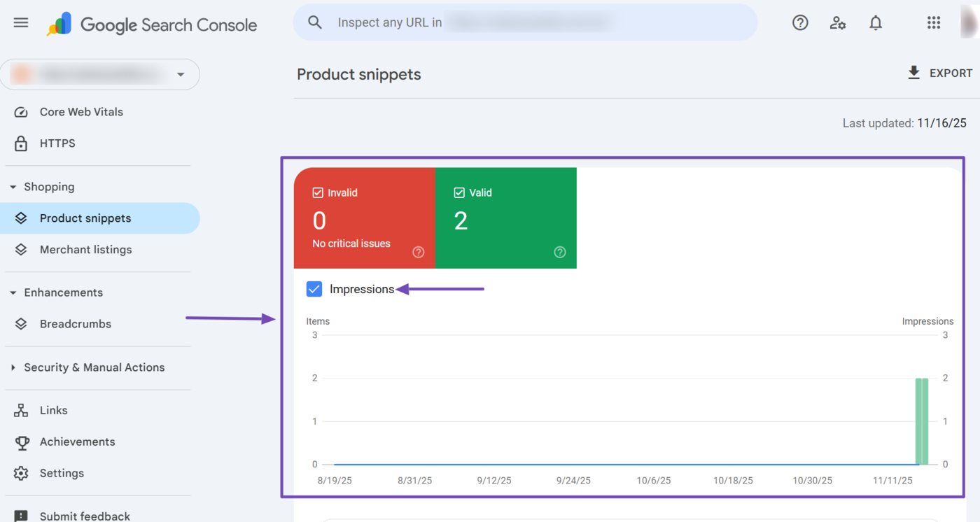Select the Core Web Vitals report
The width and height of the screenshot is (980, 522).
click(80, 111)
